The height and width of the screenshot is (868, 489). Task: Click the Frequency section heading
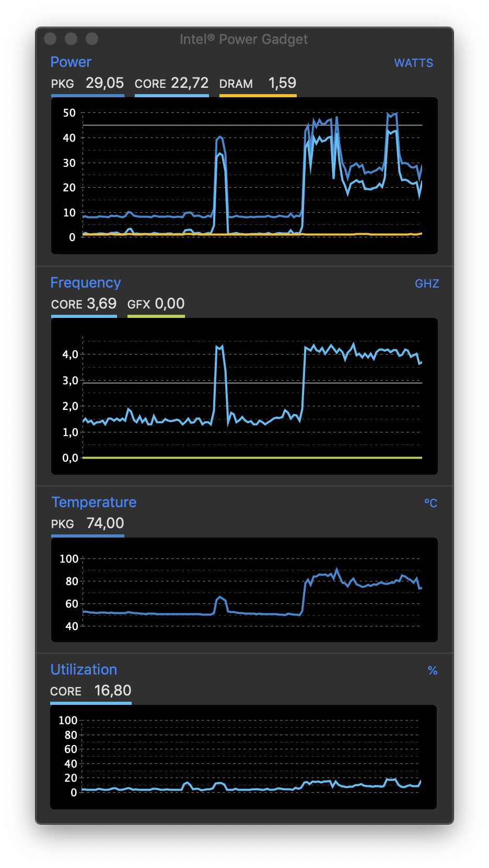coord(86,283)
